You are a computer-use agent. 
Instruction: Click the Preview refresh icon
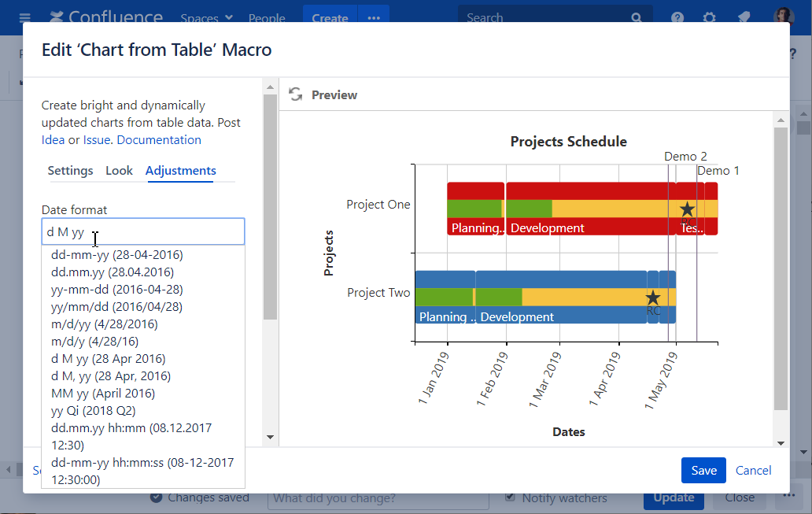(x=296, y=94)
